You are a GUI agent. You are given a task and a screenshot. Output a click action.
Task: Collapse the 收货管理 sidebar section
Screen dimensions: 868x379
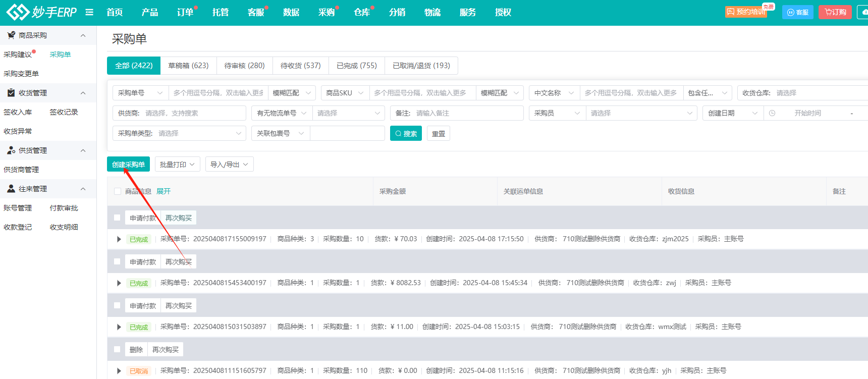point(83,93)
